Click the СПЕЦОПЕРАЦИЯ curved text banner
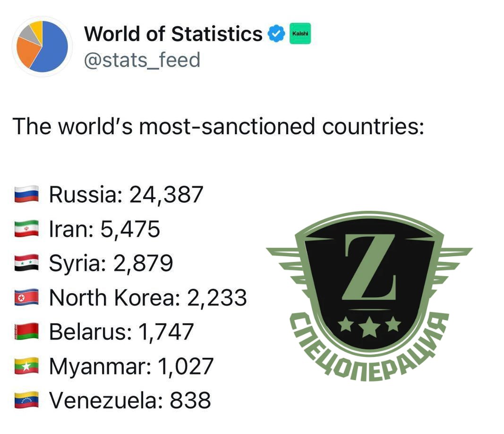504x434 pixels. (x=369, y=349)
